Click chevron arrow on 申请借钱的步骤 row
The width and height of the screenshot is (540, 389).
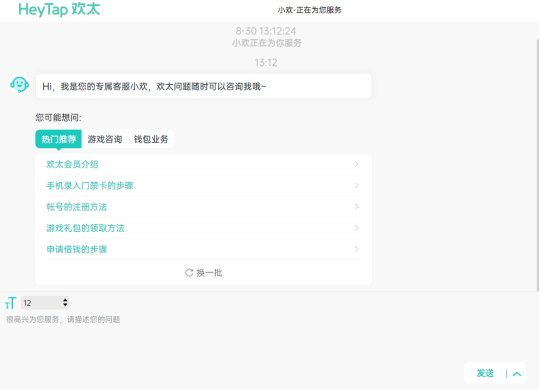[x=356, y=249]
